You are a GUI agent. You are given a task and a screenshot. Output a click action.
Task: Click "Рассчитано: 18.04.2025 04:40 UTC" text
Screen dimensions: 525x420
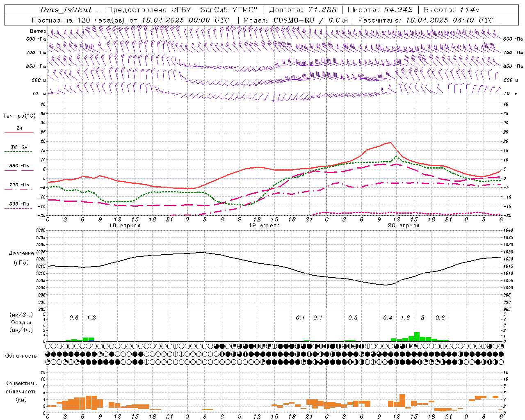[426, 20]
